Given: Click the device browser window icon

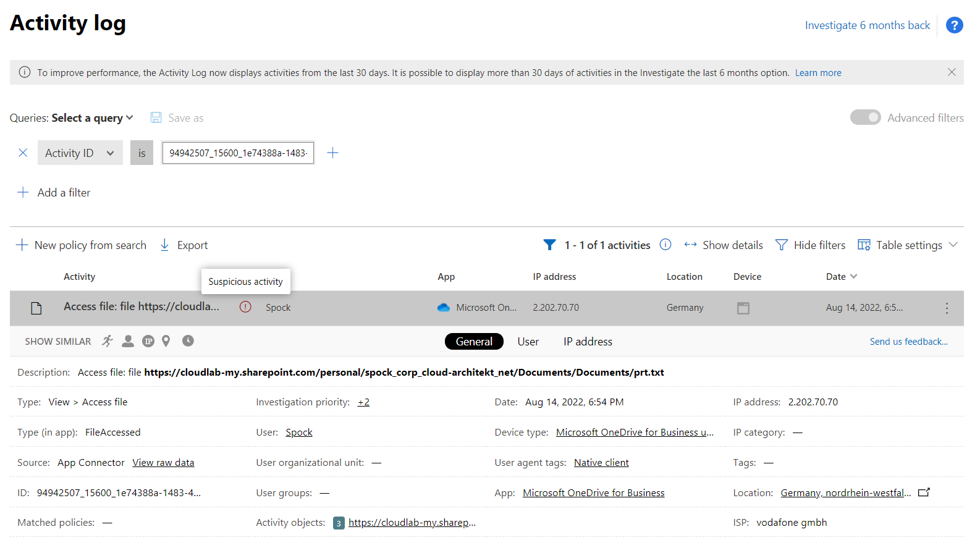Looking at the screenshot, I should (x=743, y=308).
